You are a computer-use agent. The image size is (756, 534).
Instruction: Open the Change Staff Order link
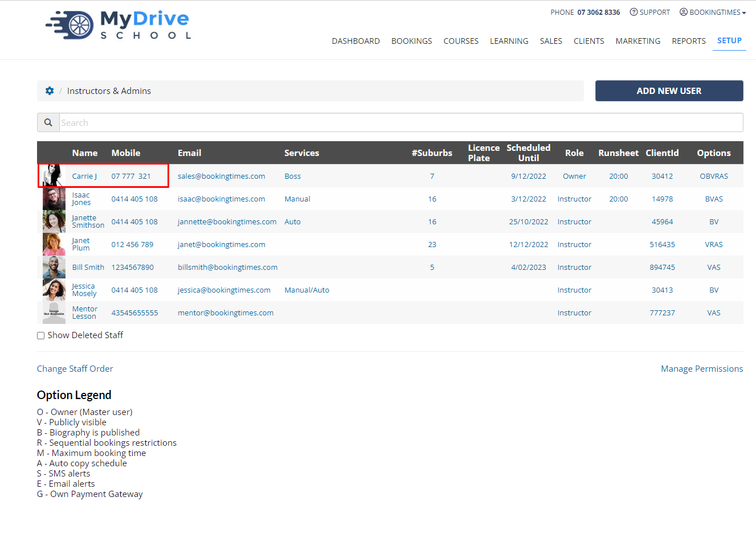(x=75, y=369)
